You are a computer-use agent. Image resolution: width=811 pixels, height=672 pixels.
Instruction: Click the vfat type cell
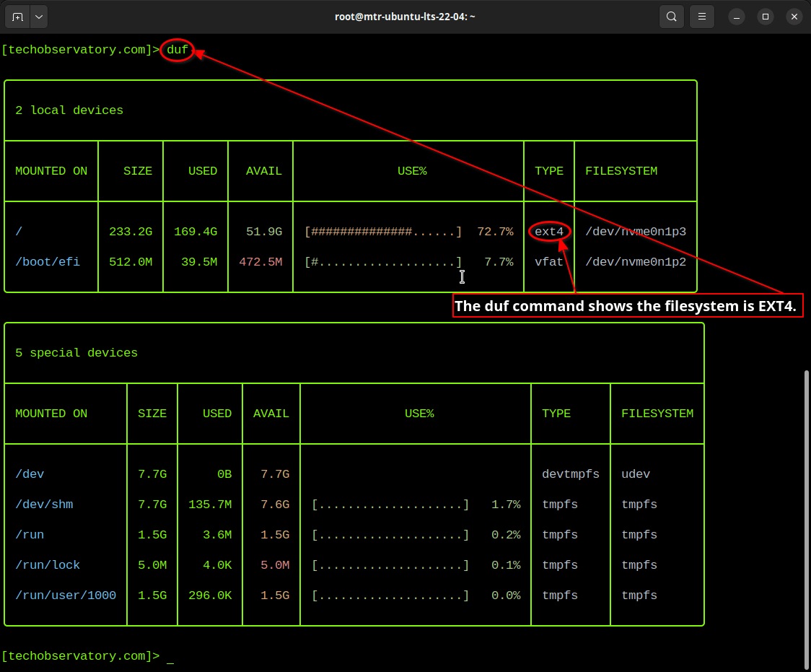tap(549, 262)
